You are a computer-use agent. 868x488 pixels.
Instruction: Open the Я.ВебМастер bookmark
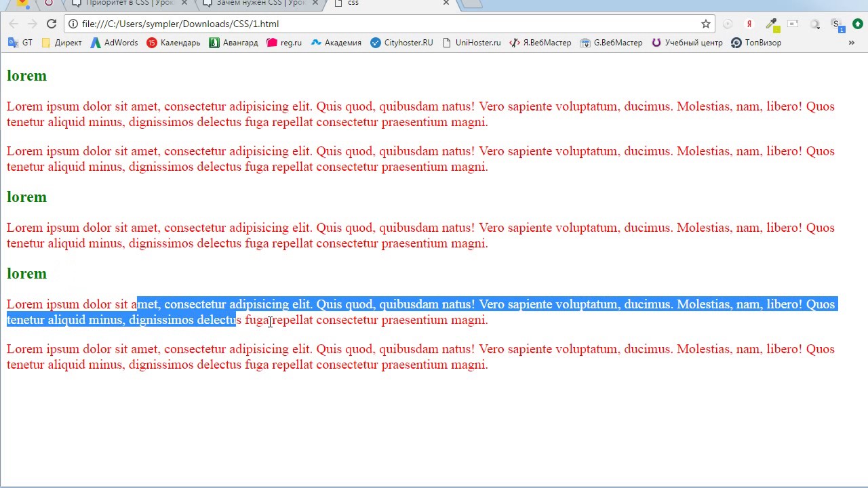[540, 43]
